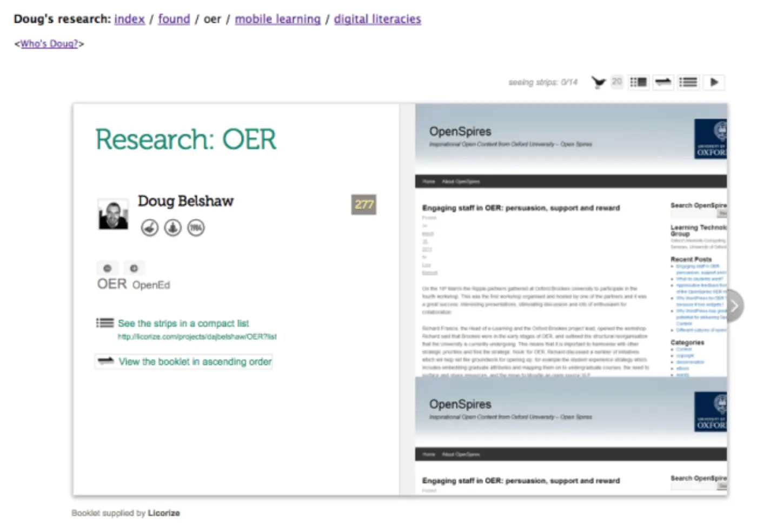Click the 277 score badge

tap(364, 204)
